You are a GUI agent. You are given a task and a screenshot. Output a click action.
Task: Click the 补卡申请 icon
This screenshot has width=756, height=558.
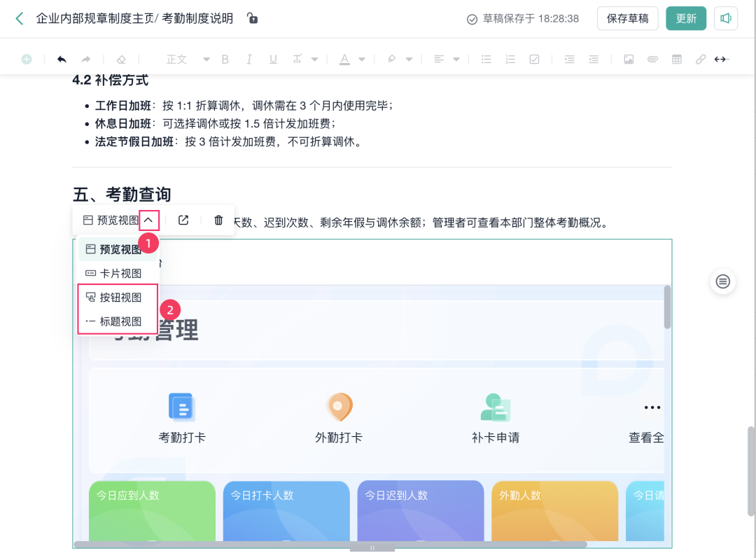(x=496, y=407)
